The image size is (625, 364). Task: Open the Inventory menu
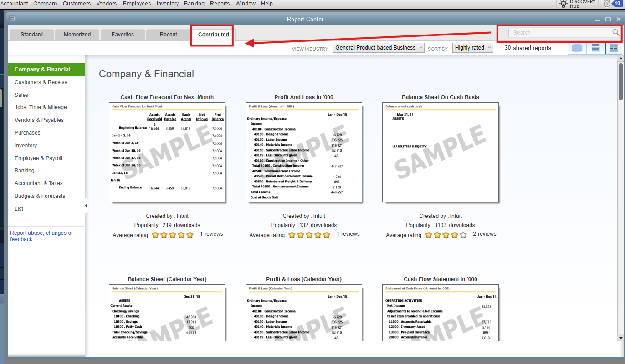167,4
